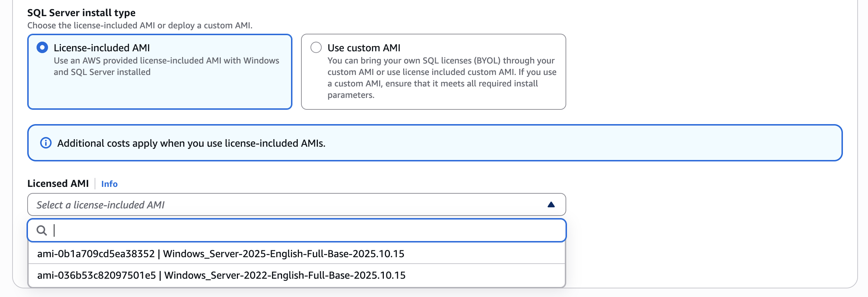Click the 'Licensed AMI' field label
Viewport: 868px width, 297px height.
click(x=58, y=183)
